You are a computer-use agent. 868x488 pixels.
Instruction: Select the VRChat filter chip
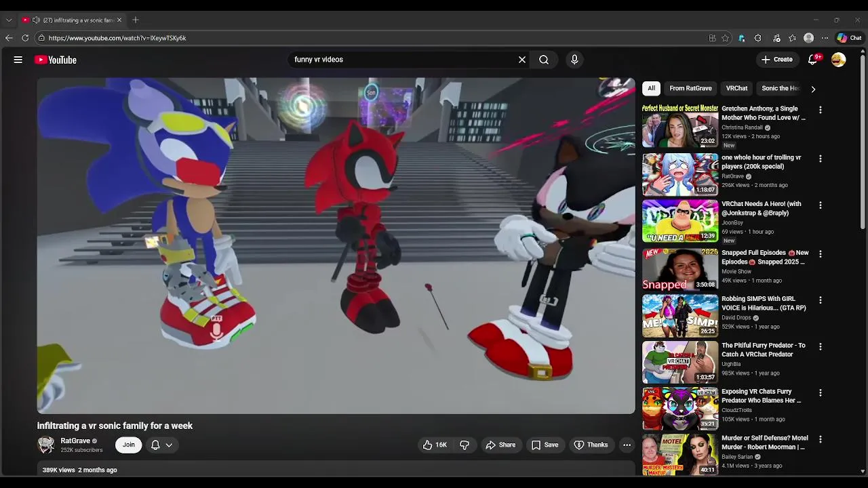tap(736, 88)
